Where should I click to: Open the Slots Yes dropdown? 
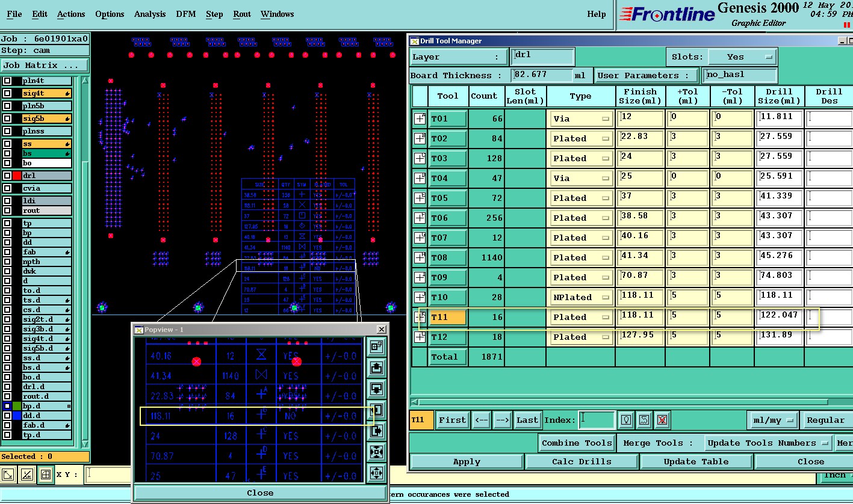coord(742,57)
